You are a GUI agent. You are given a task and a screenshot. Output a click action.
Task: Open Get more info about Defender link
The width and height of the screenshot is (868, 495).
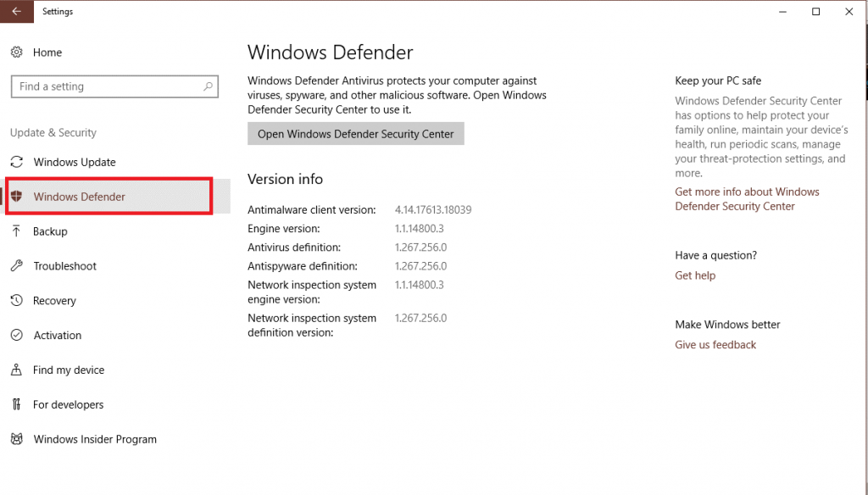tap(747, 199)
